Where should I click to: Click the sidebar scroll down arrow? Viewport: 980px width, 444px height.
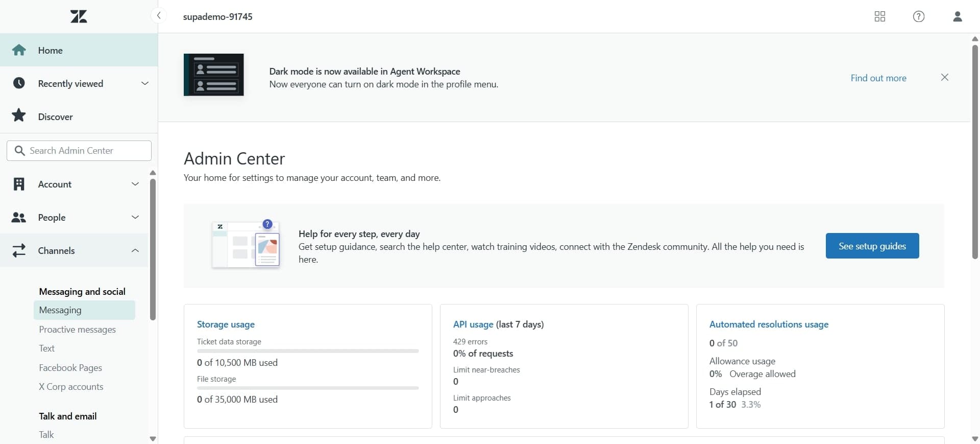click(x=153, y=438)
